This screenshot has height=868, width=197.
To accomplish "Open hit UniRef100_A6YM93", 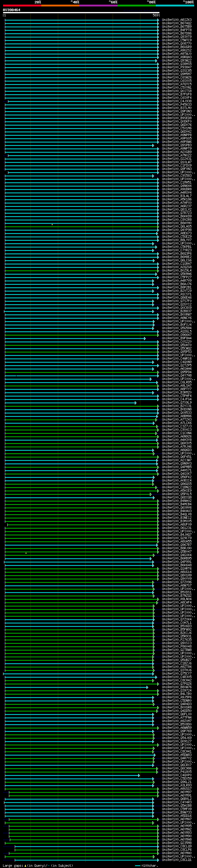I will point(177,833).
